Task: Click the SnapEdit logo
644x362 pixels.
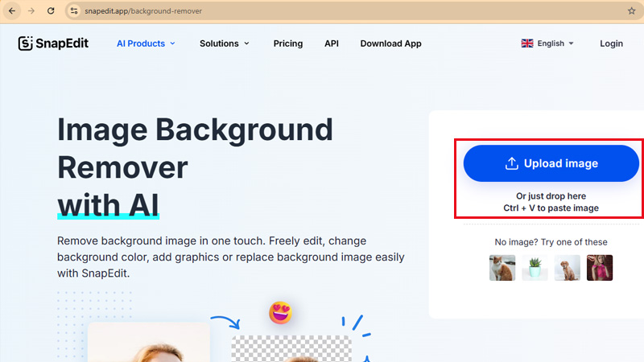Action: point(53,43)
